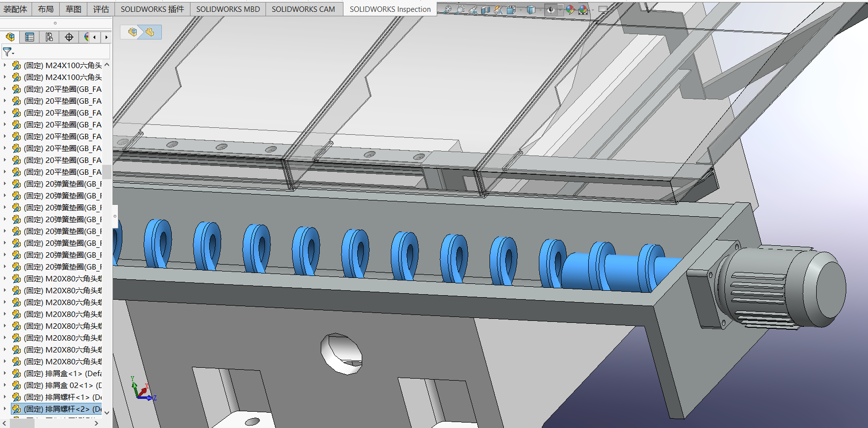Click the assembly icon in the breadcrumb

click(132, 32)
